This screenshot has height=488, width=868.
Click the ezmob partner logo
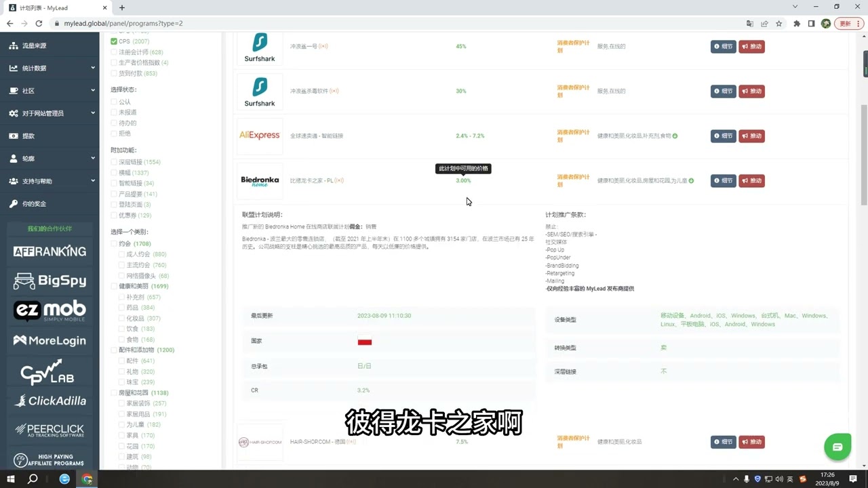click(x=50, y=310)
